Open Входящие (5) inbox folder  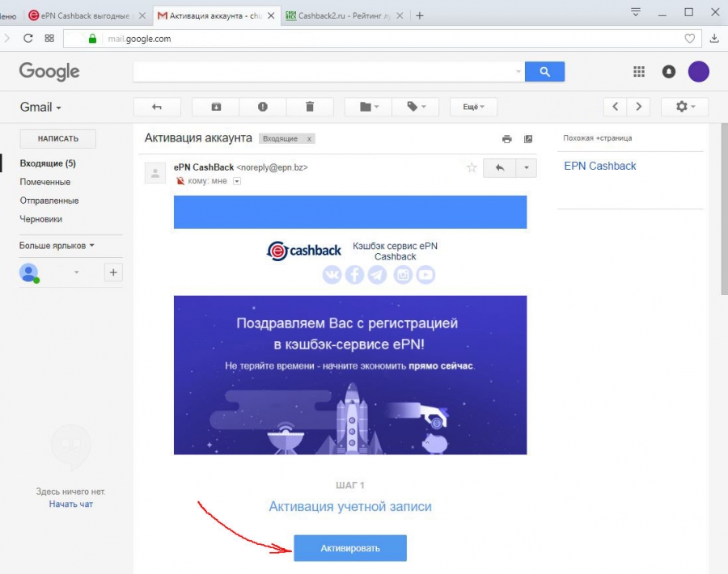tap(48, 163)
